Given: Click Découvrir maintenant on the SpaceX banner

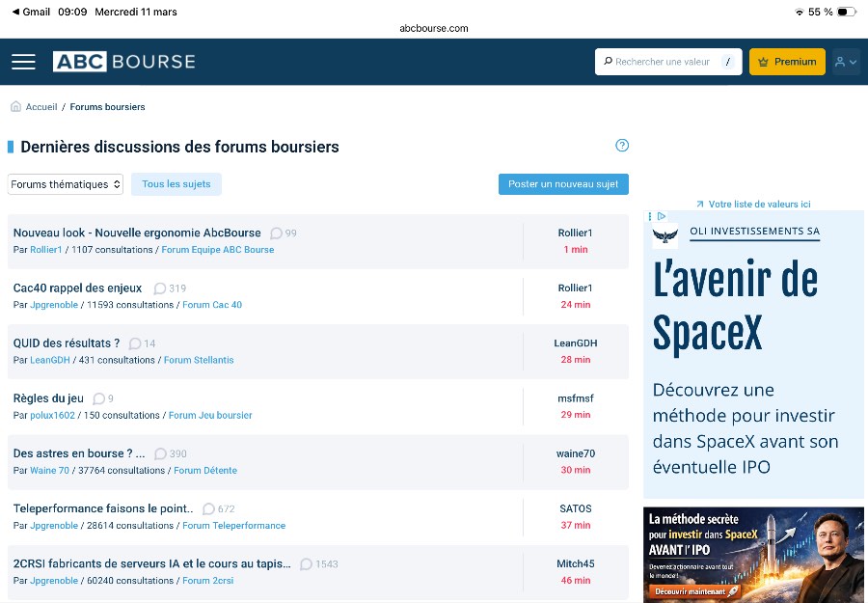Looking at the screenshot, I should (694, 590).
